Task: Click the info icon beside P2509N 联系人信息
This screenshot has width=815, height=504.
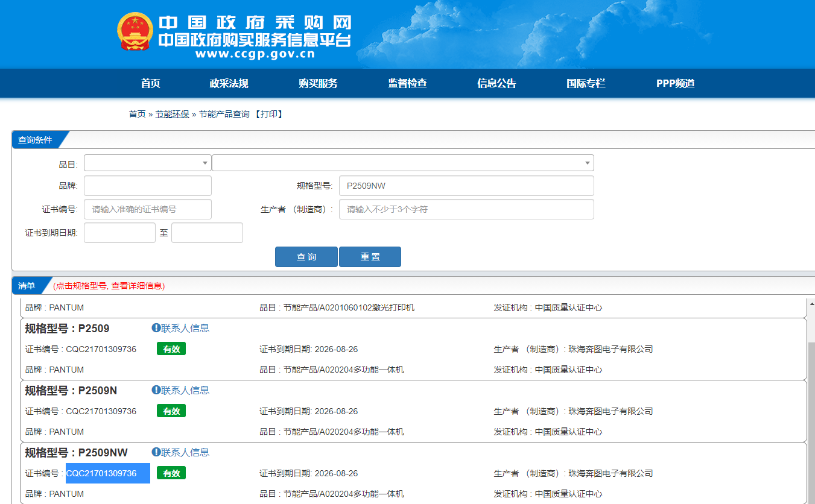Action: pos(156,390)
